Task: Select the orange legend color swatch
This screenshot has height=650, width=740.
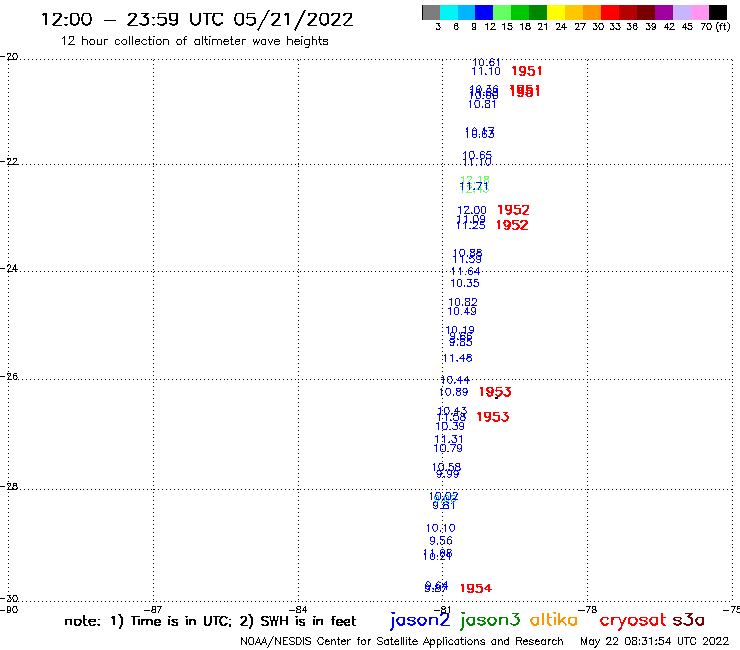Action: (x=592, y=12)
